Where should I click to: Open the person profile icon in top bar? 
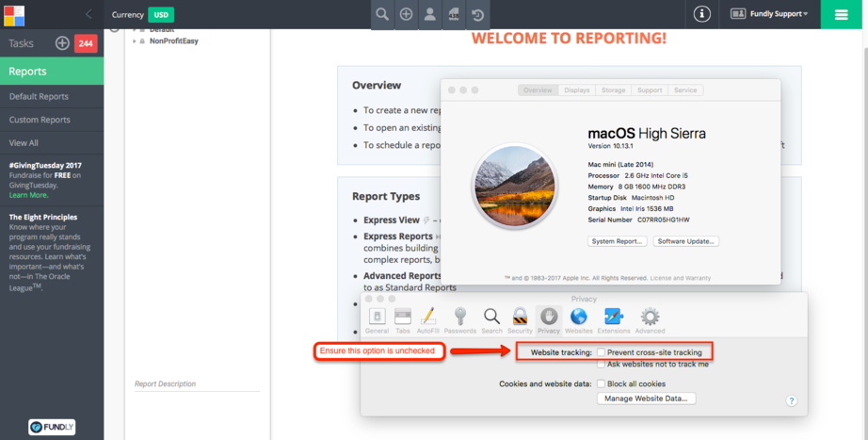pos(430,14)
